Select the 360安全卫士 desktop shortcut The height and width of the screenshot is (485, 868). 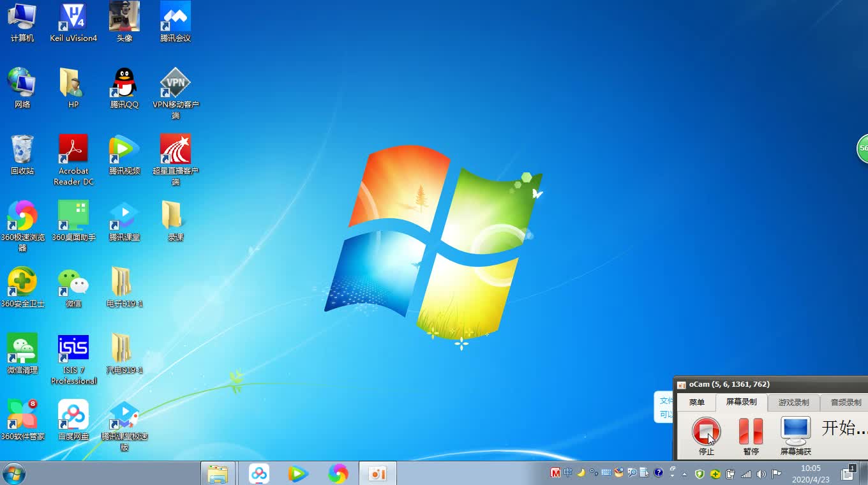[22, 287]
